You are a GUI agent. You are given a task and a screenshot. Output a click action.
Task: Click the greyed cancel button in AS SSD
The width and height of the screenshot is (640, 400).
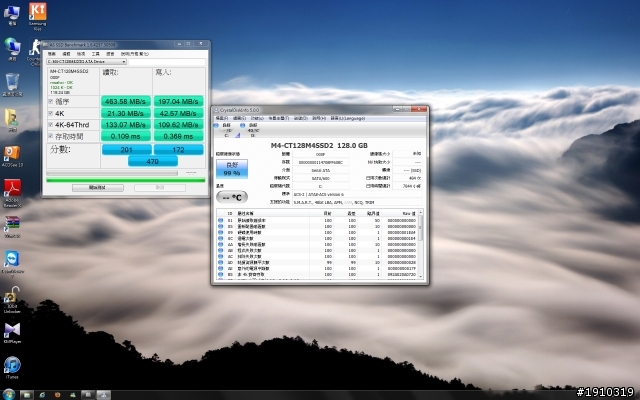160,187
